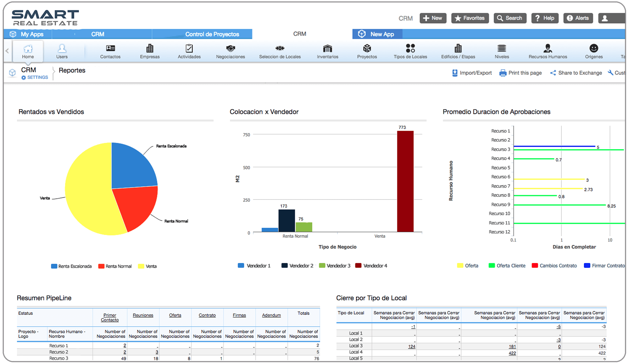Select the active white CRM tab

tap(300, 34)
